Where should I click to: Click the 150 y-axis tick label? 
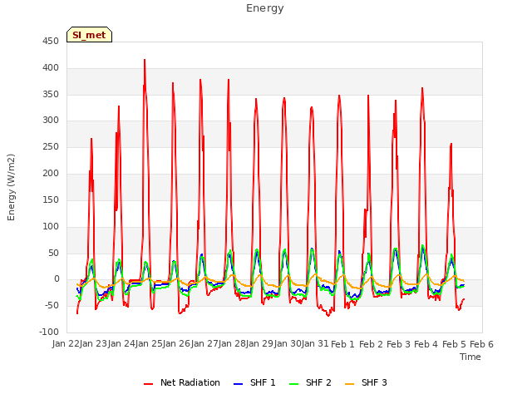pyautogui.click(x=51, y=199)
